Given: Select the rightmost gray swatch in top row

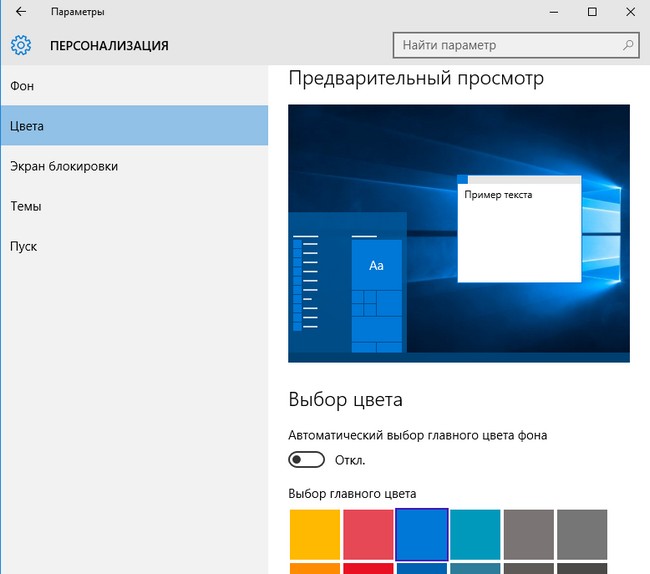Looking at the screenshot, I should [x=582, y=534].
